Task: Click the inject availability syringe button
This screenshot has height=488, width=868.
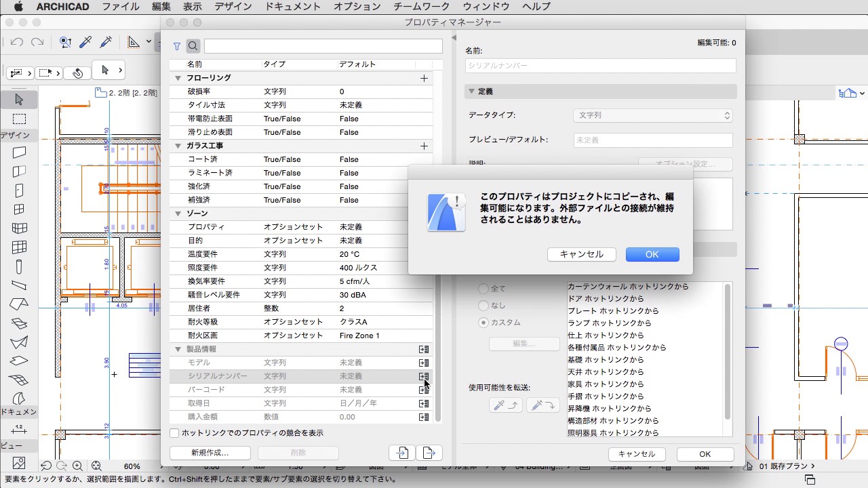Action: [542, 405]
